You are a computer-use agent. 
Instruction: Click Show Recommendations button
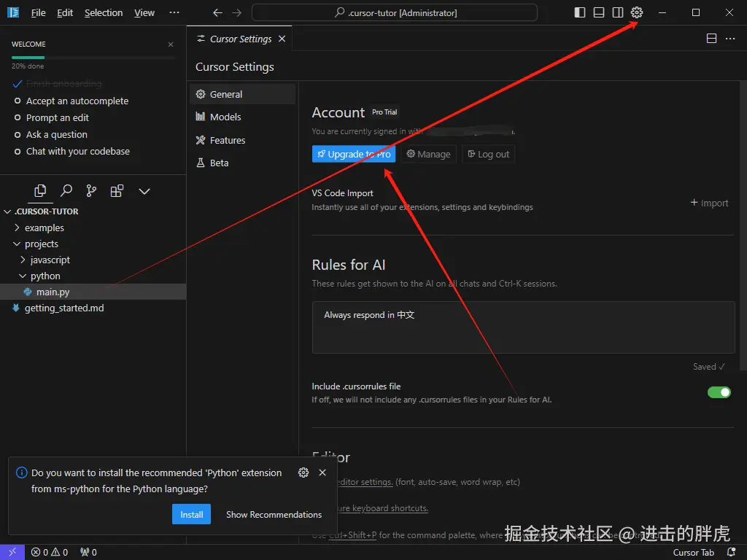point(274,514)
